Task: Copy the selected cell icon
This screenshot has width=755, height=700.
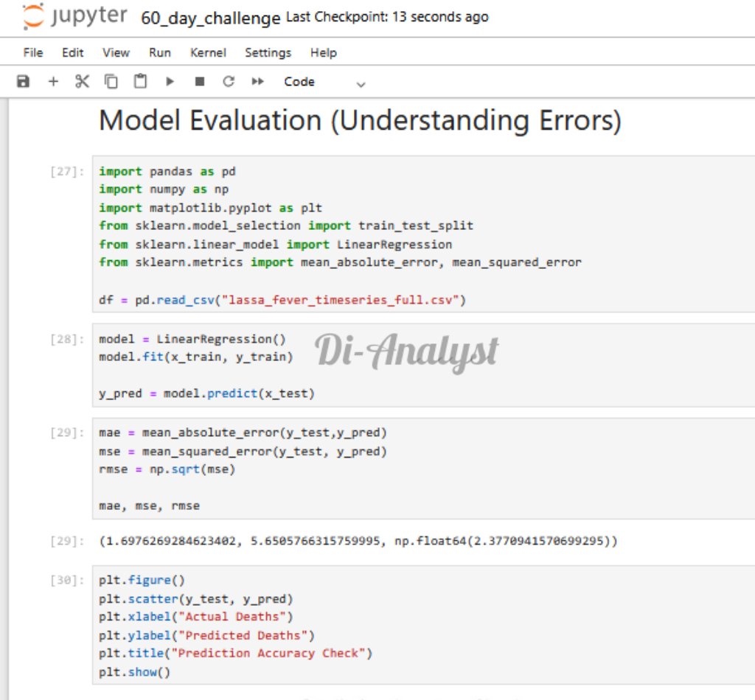Action: click(x=111, y=82)
